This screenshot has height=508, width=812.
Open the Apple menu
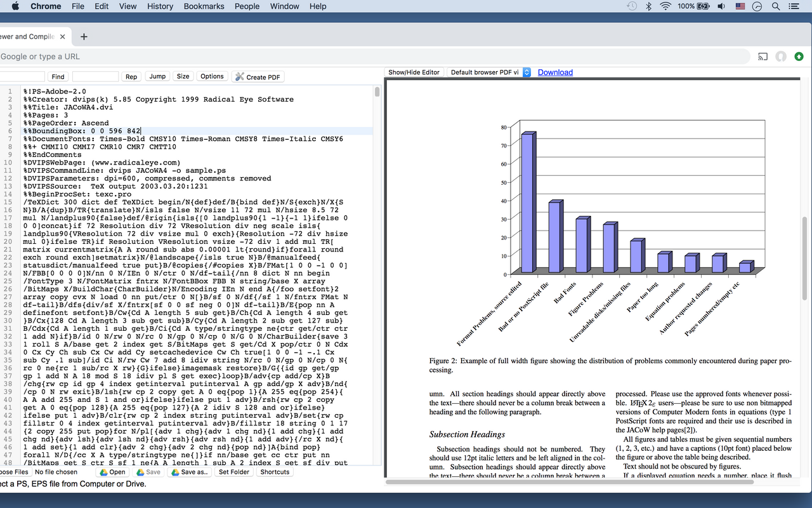point(15,6)
